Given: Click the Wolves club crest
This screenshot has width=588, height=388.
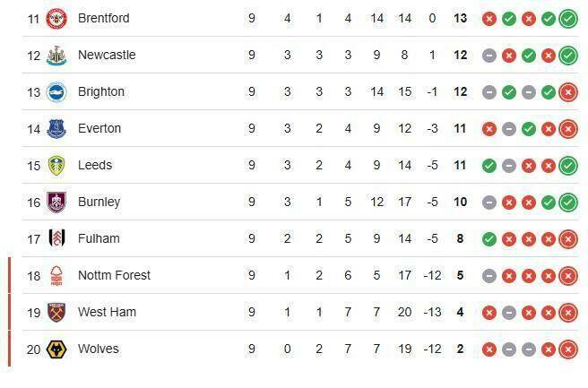Looking at the screenshot, I should coord(56,349).
